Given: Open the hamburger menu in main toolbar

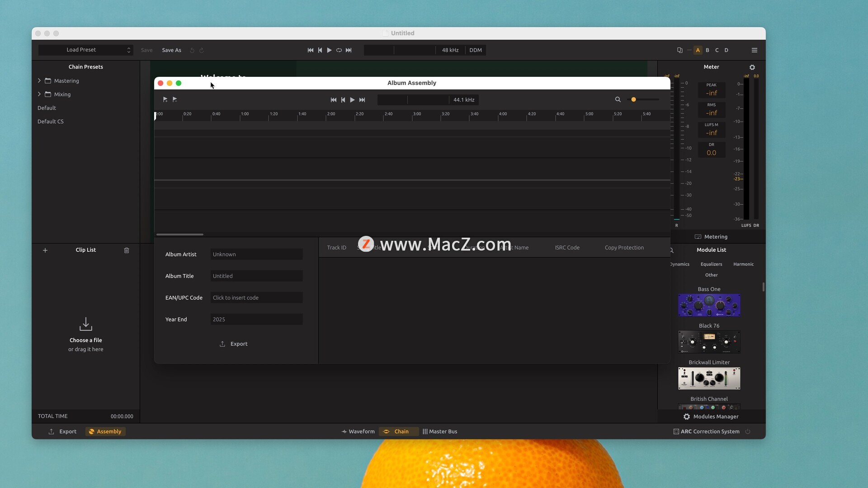Looking at the screenshot, I should click(755, 50).
